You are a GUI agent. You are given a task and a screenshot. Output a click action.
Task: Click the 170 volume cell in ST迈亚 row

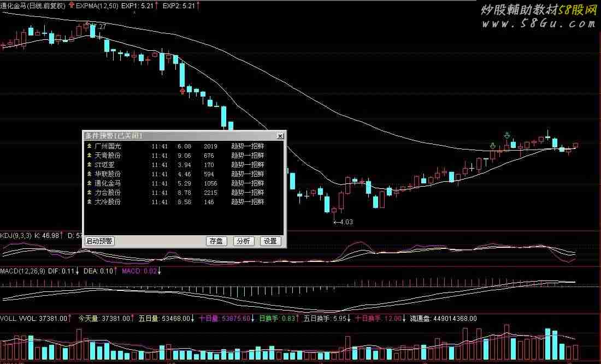(209, 165)
